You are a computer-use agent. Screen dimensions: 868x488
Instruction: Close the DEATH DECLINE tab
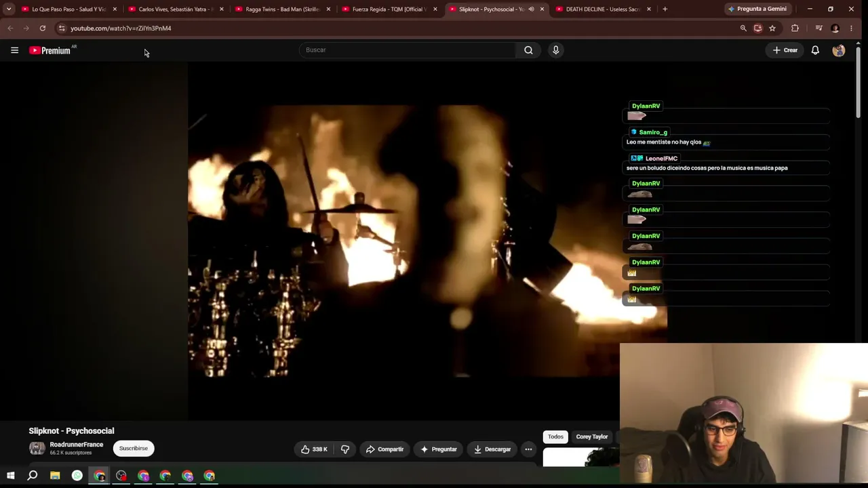point(649,9)
